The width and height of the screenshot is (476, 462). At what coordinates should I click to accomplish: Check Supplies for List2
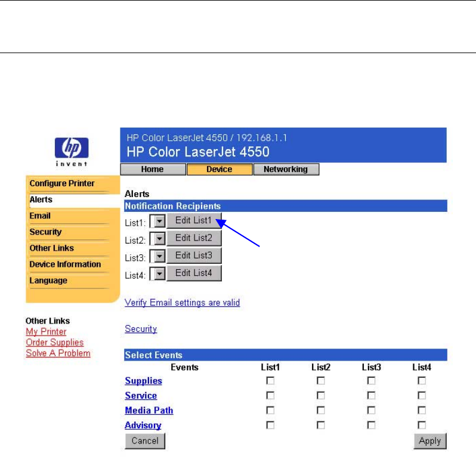coord(320,381)
